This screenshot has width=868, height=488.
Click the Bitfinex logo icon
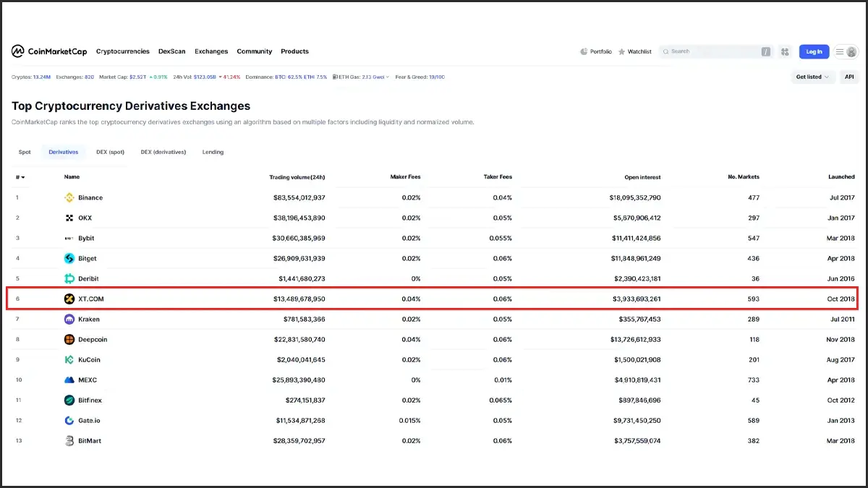69,400
